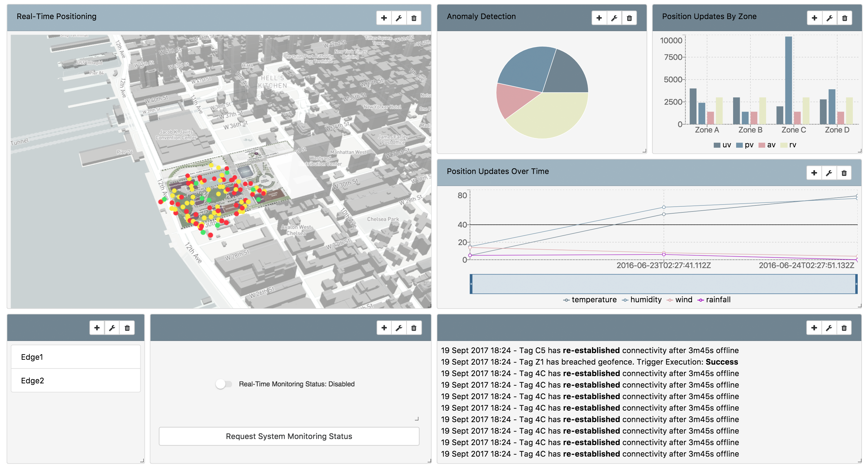Click wrench icon in event log panel
Image resolution: width=868 pixels, height=469 pixels.
[829, 328]
